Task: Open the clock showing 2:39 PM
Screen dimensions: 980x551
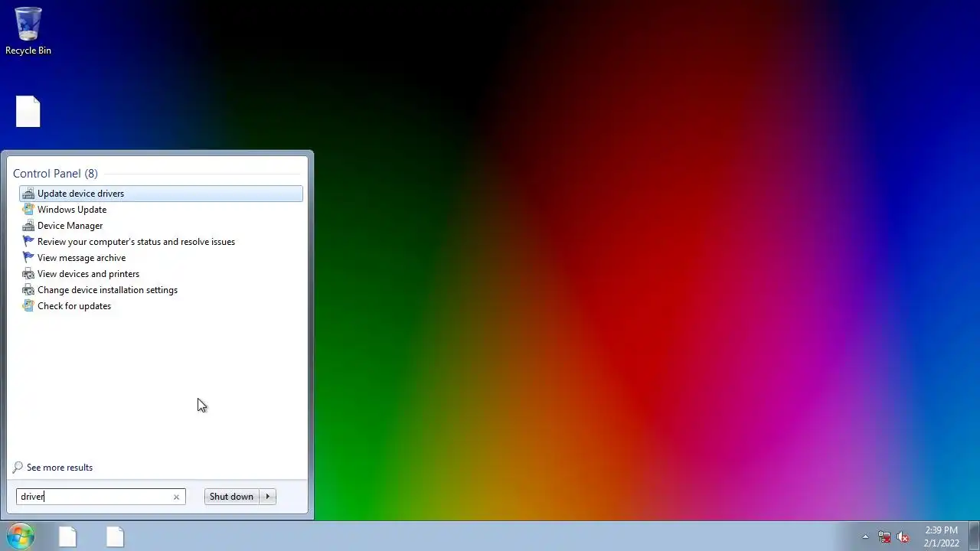Action: (x=941, y=536)
